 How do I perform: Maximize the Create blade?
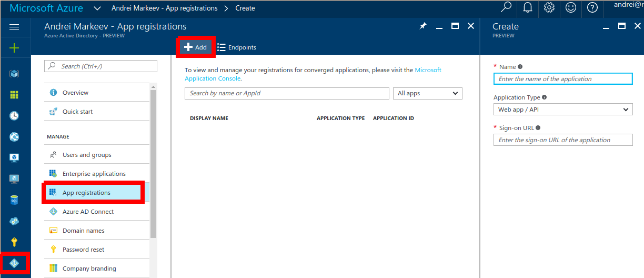point(622,26)
